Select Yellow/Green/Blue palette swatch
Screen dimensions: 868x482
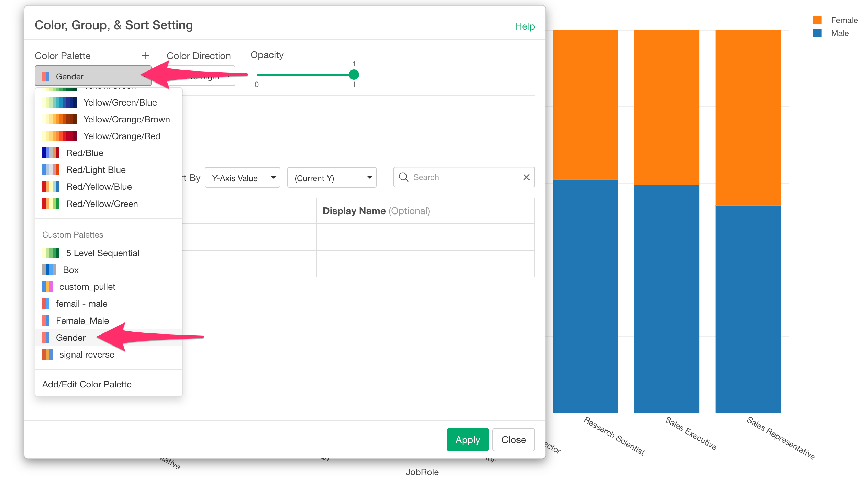[x=59, y=102]
